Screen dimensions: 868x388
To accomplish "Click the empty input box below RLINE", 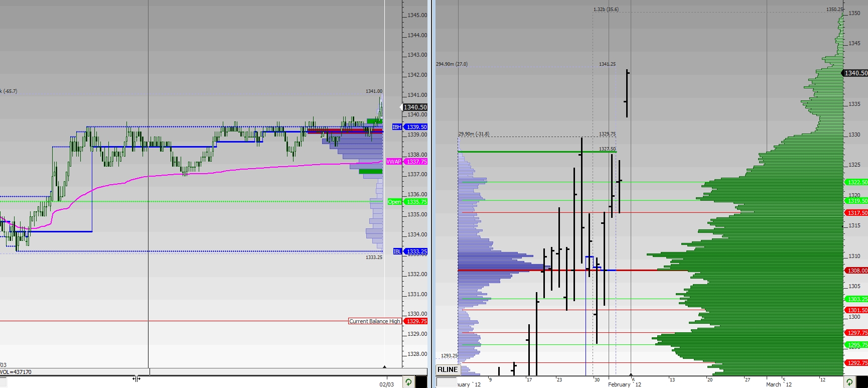I will [x=446, y=382].
